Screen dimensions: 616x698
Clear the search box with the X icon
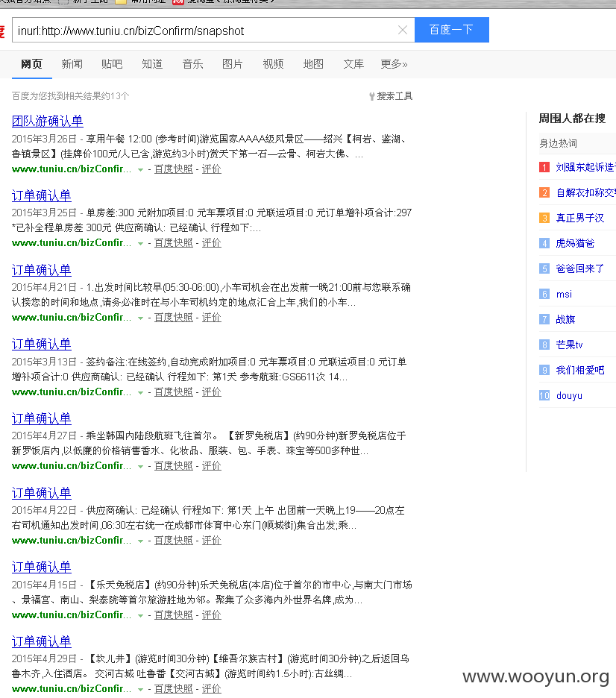tap(403, 30)
